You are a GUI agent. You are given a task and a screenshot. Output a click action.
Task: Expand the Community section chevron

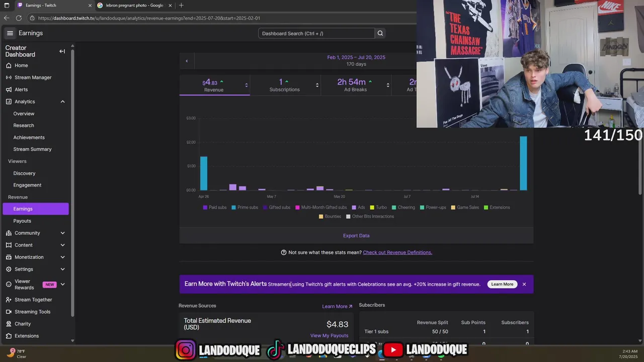click(x=62, y=233)
